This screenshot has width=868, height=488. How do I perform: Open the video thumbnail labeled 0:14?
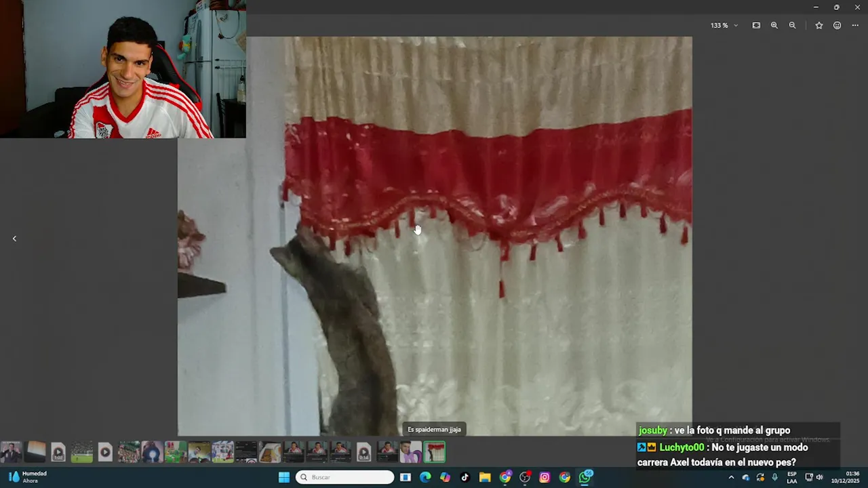point(363,452)
